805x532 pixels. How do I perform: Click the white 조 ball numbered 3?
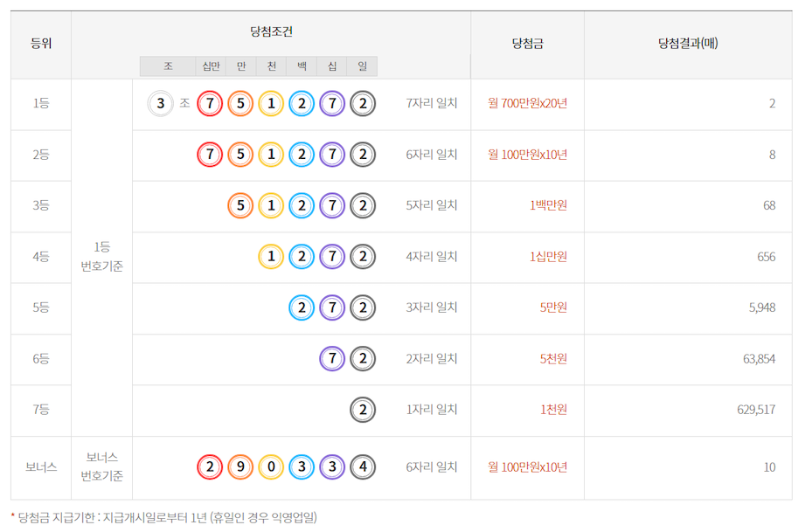[160, 104]
